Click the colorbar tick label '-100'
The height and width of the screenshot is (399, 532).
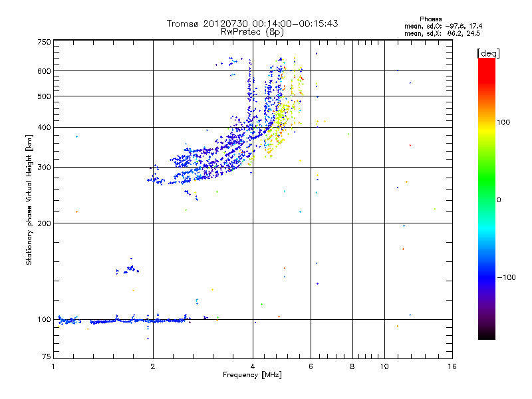click(x=507, y=277)
